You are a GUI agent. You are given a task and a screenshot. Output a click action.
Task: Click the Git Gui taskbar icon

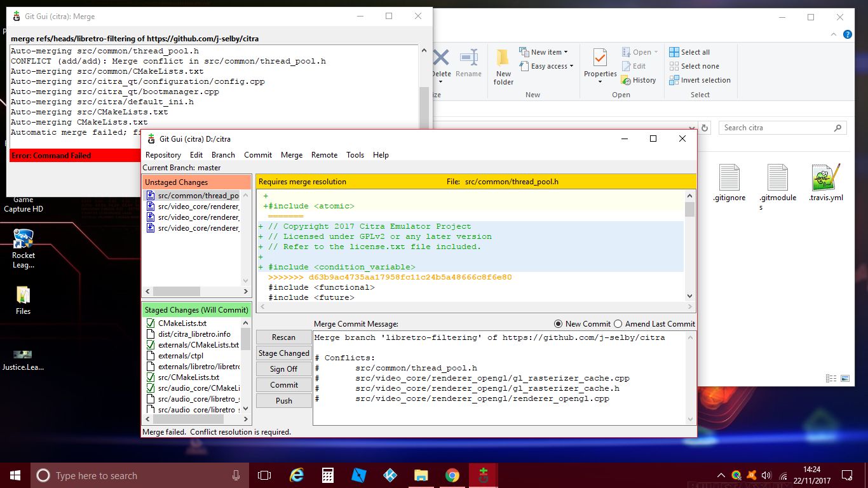coord(483,475)
